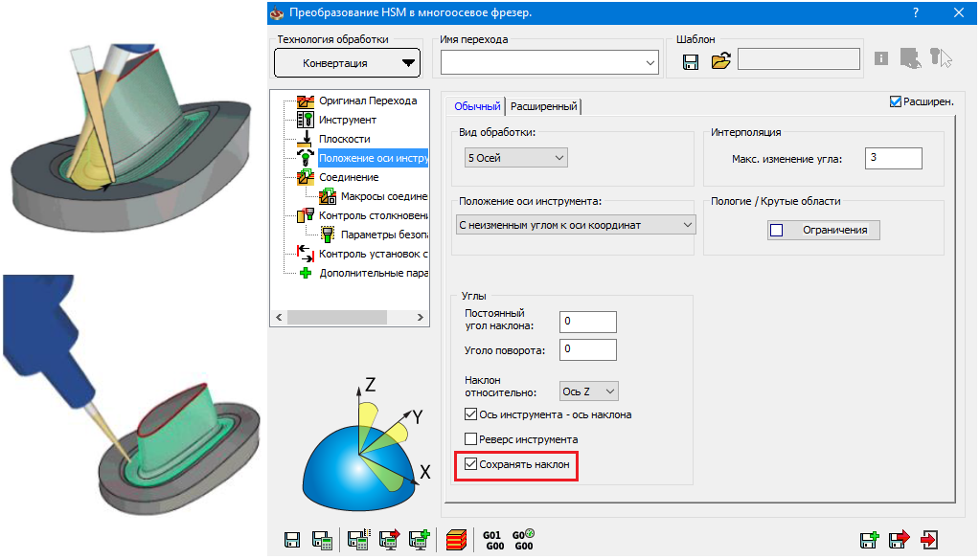Viewport: 980px width, 559px height.
Task: Save the template with the floppy icon
Action: tap(691, 61)
